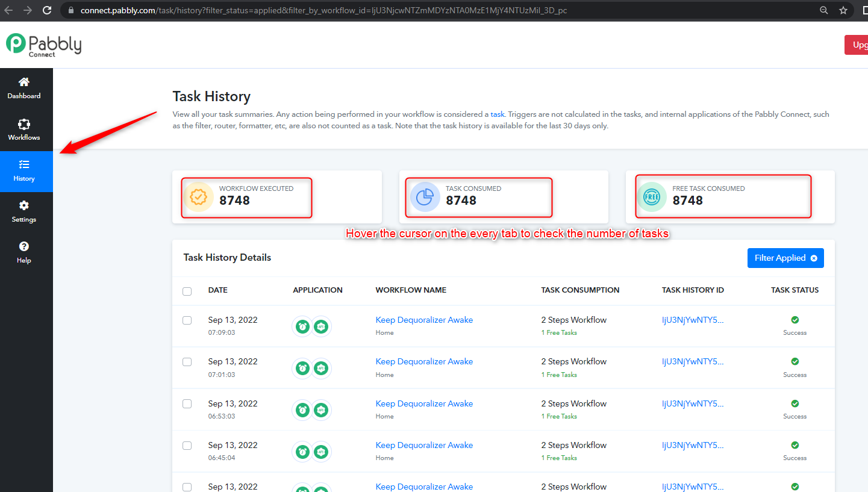This screenshot has width=868, height=492.
Task: Tick the checkbox for the 06:53:03 row
Action: click(x=187, y=403)
